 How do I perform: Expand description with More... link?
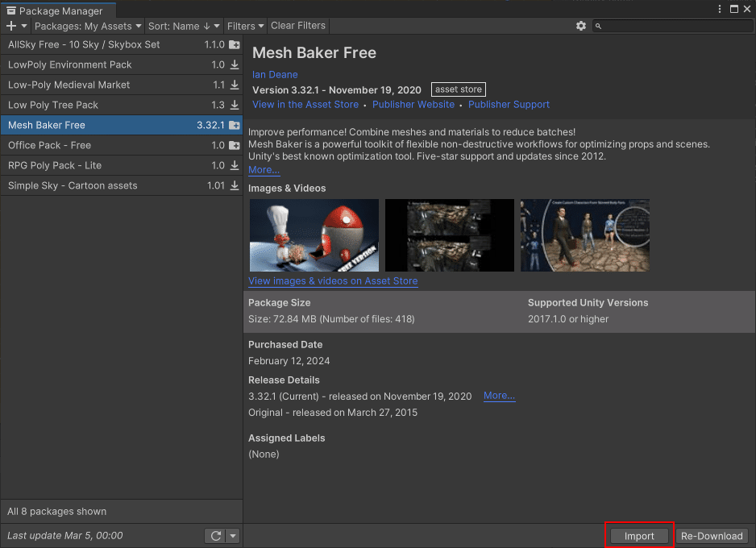click(264, 170)
